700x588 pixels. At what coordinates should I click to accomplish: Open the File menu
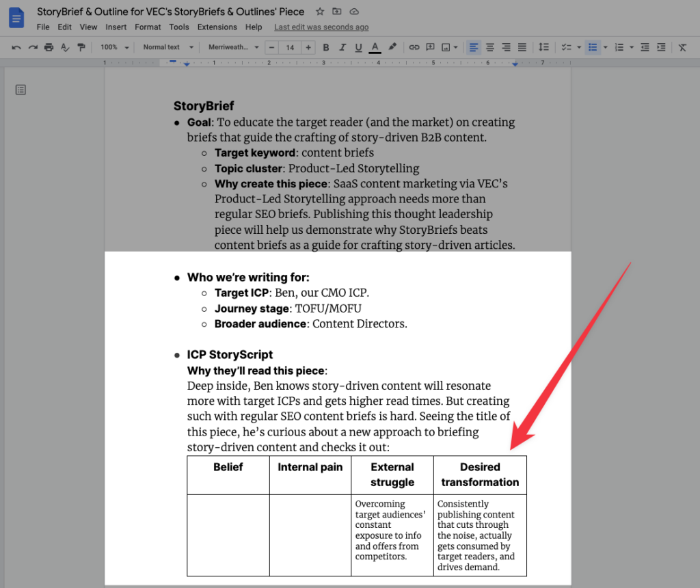click(x=43, y=27)
